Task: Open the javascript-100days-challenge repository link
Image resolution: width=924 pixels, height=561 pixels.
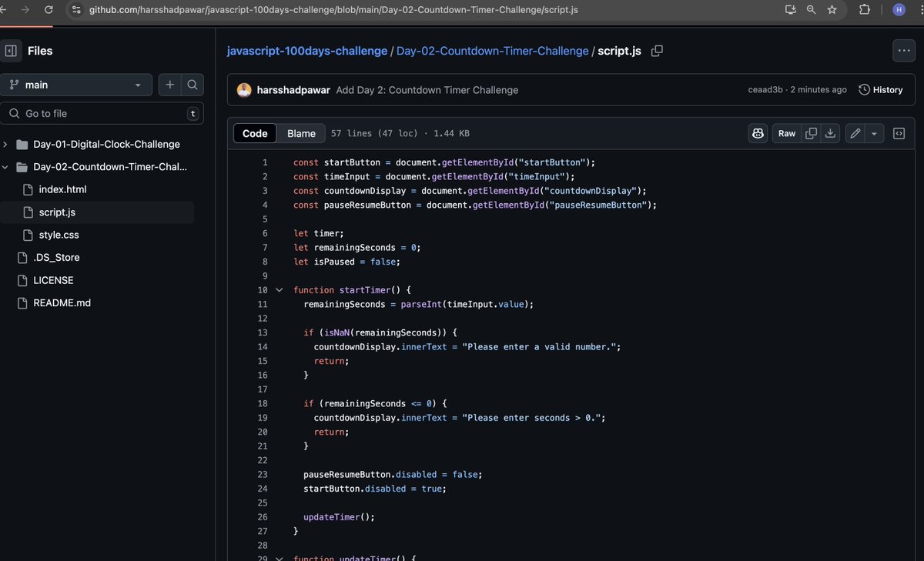Action: [x=306, y=50]
